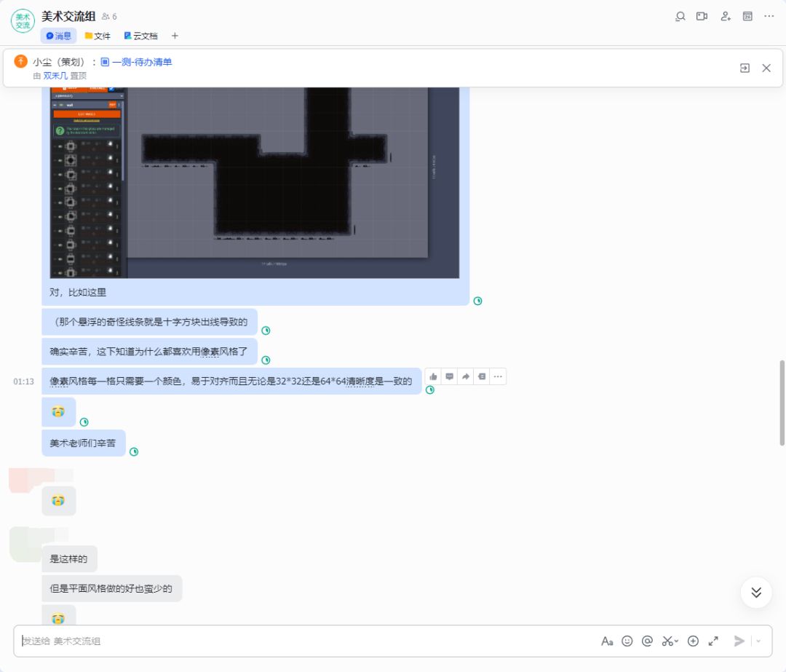Click the crying emoji sent after the 01:13 message
Screen dimensions: 786x672
[58, 412]
